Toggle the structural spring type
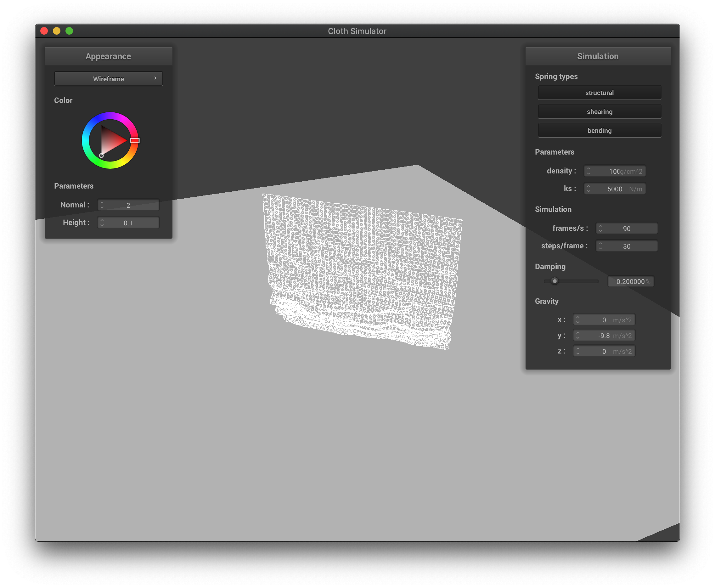 pos(599,93)
